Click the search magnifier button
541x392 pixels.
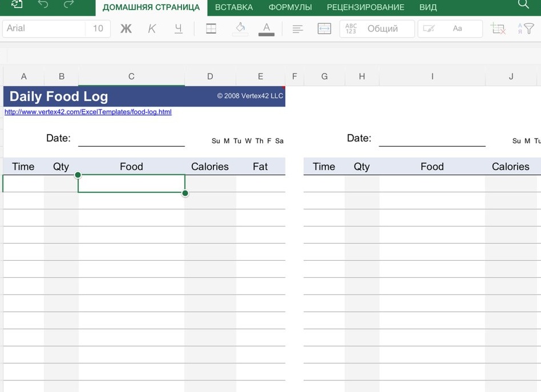click(523, 5)
